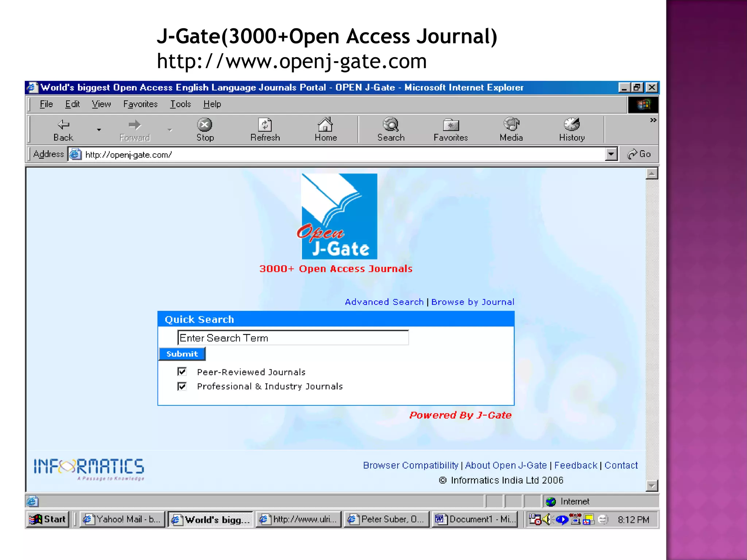Click the Stop loading icon
Screen dimensions: 747x560
coord(205,125)
